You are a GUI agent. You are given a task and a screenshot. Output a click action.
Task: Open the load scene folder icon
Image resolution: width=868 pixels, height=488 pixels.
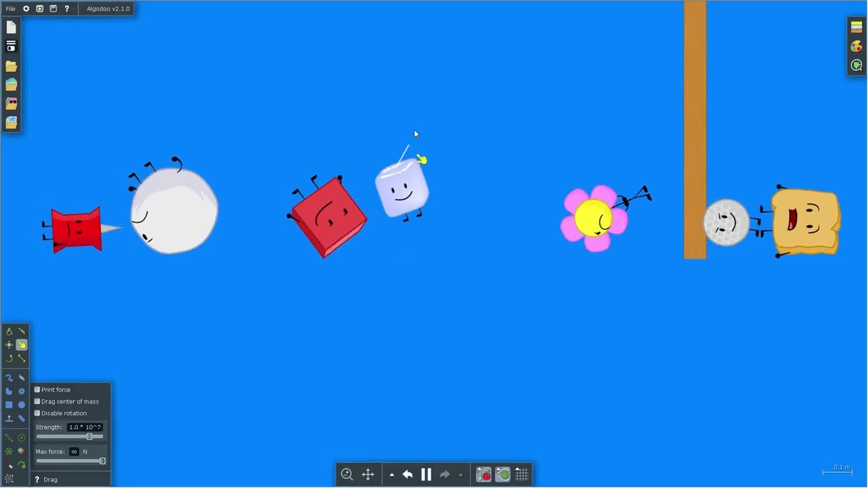tap(11, 66)
